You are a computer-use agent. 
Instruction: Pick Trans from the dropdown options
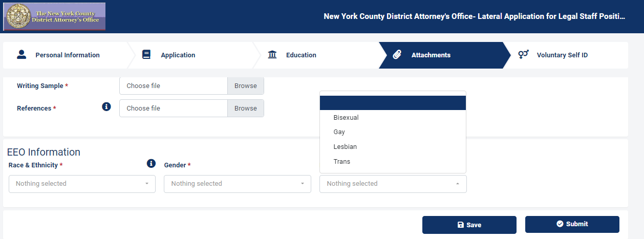[341, 162]
